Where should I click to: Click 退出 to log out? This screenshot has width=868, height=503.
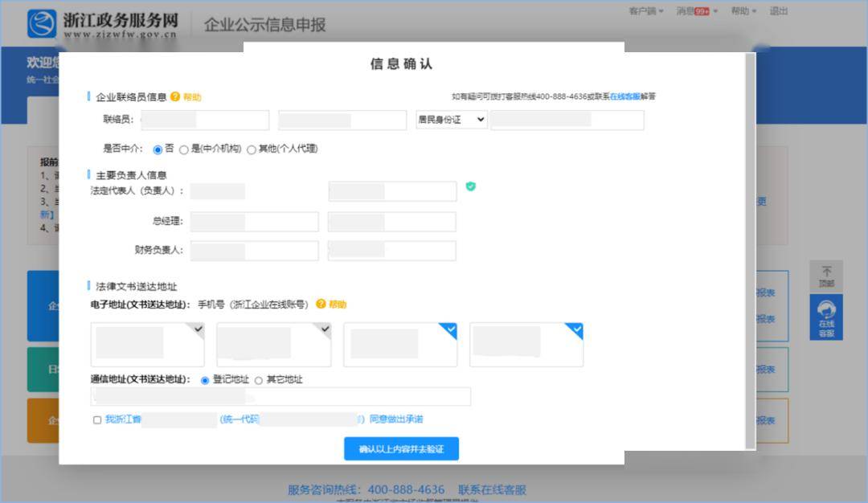tap(778, 11)
